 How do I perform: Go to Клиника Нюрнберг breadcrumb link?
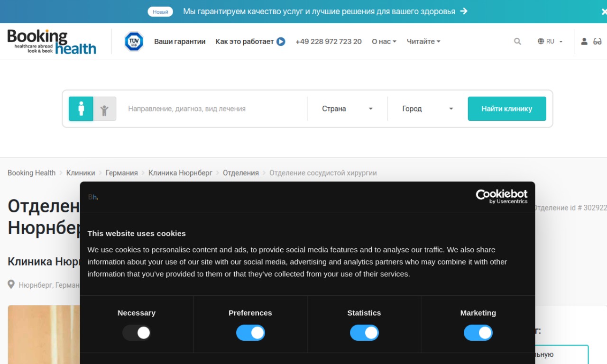[180, 173]
